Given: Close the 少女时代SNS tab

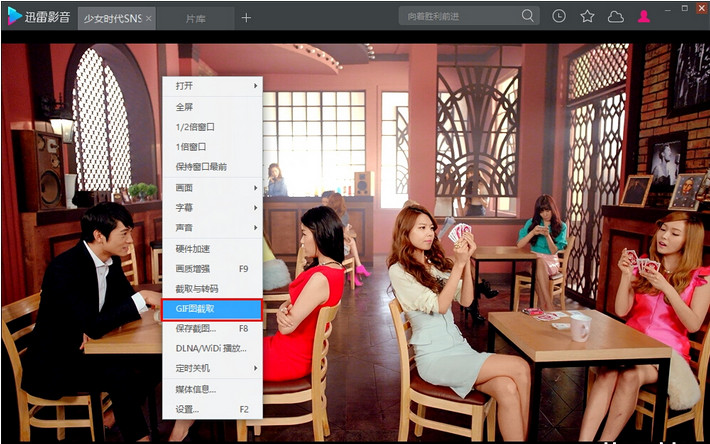Looking at the screenshot, I should coord(149,19).
